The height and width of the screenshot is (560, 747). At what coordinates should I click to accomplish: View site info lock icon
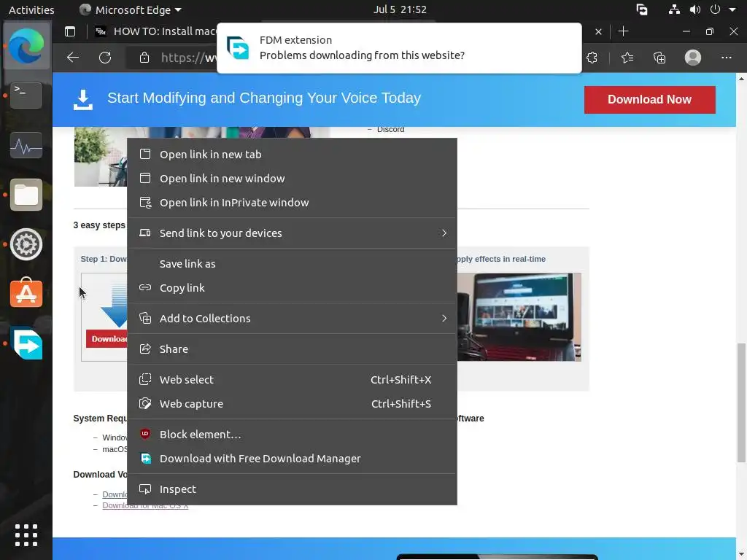pyautogui.click(x=144, y=58)
